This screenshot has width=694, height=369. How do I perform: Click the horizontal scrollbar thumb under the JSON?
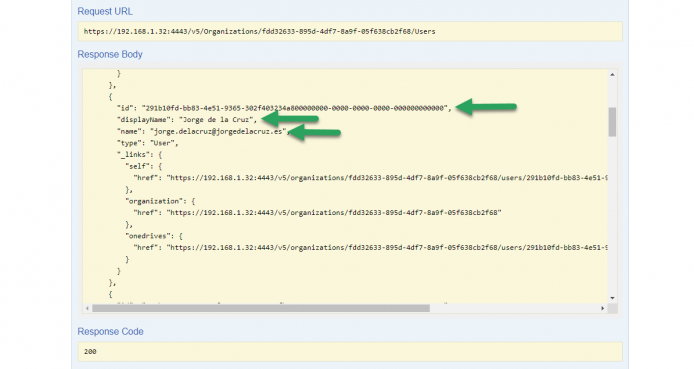click(261, 308)
